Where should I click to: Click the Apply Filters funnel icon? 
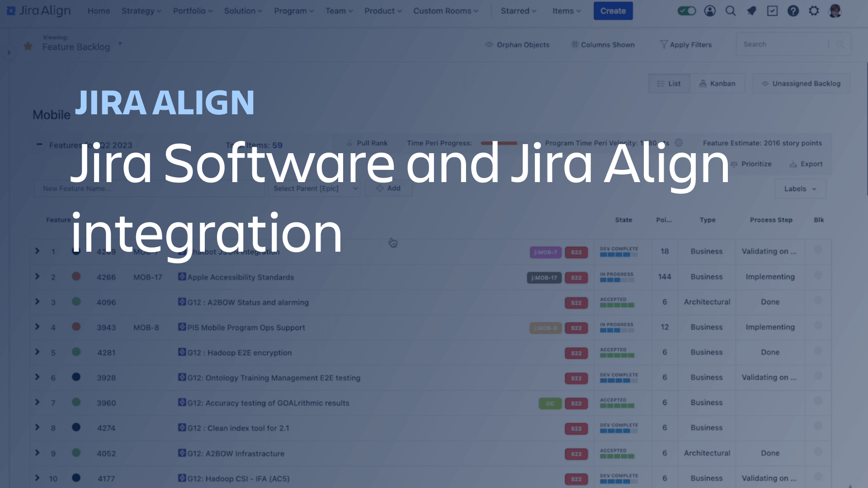tap(663, 44)
